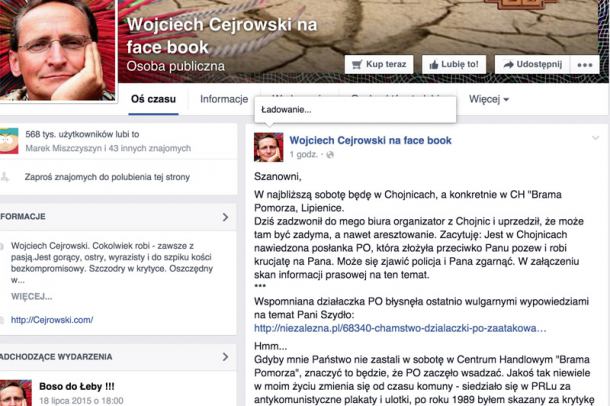Switch to the Informacje tab
Viewport: 610px width, 406px height.
coord(224,99)
